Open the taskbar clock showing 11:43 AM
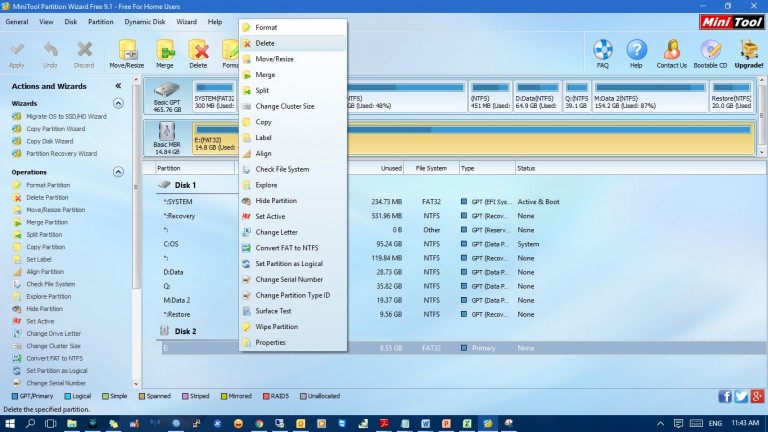This screenshot has height=432, width=768. 745,423
